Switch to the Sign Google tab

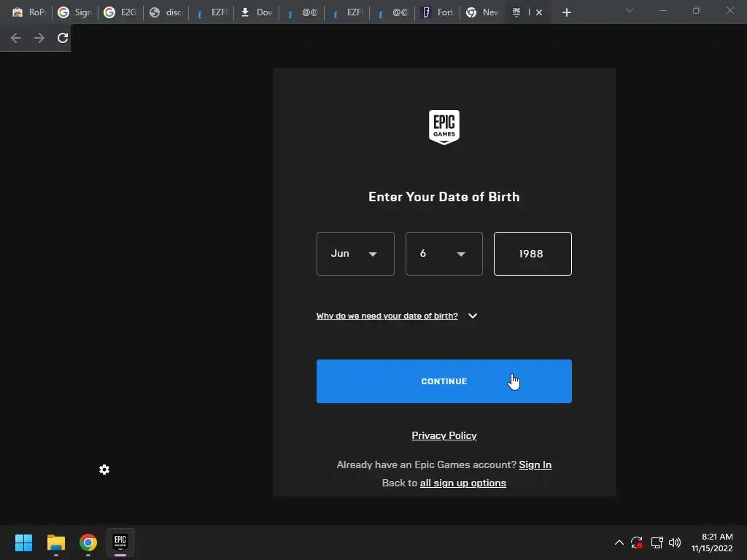click(x=75, y=12)
